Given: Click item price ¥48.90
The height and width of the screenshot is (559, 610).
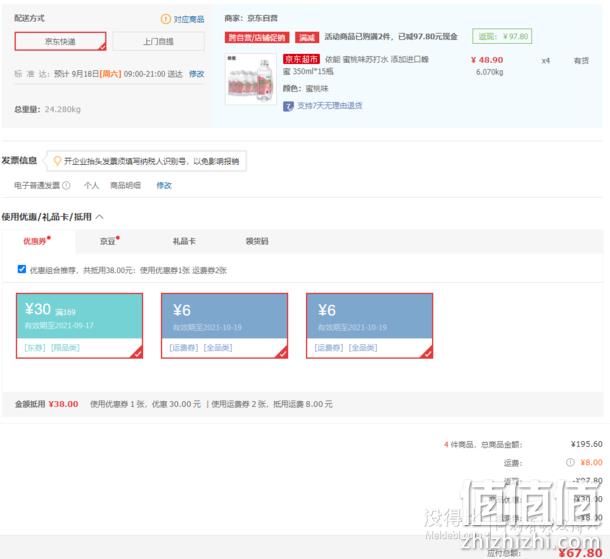Looking at the screenshot, I should tap(487, 60).
